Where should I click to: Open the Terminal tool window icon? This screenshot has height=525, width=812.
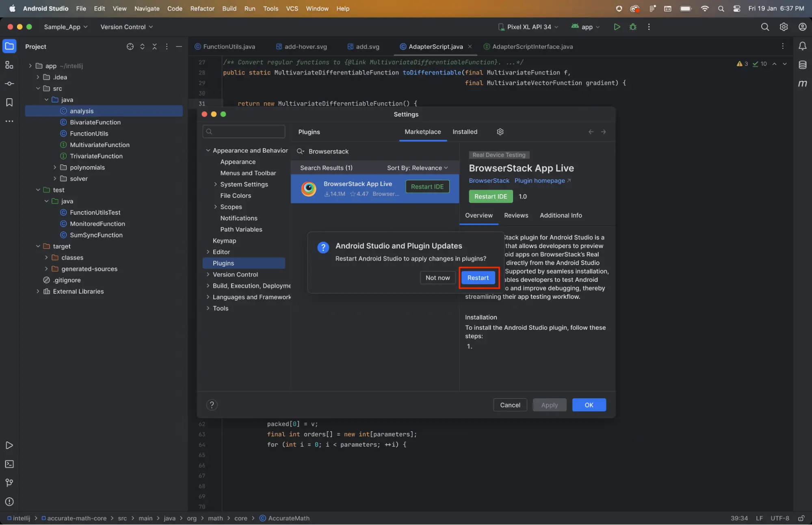tap(9, 464)
